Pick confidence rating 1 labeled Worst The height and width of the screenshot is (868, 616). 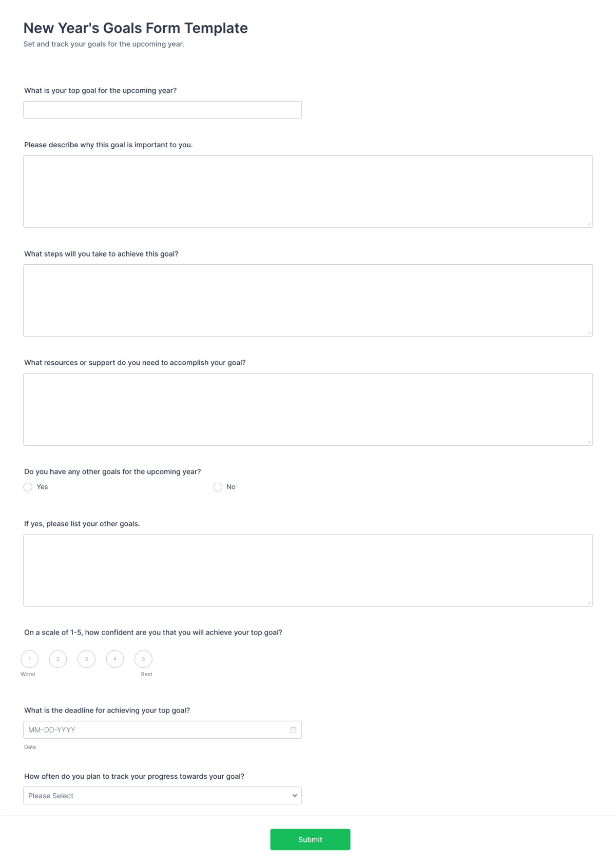click(29, 659)
